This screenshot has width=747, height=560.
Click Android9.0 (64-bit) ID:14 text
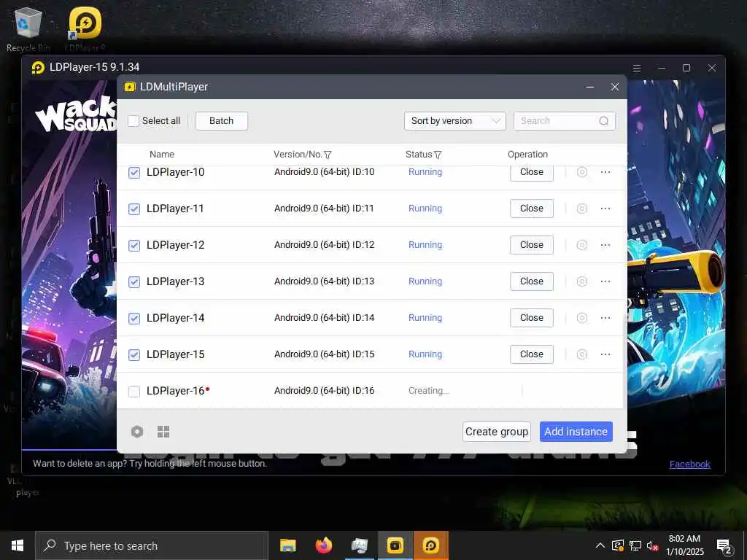(324, 318)
